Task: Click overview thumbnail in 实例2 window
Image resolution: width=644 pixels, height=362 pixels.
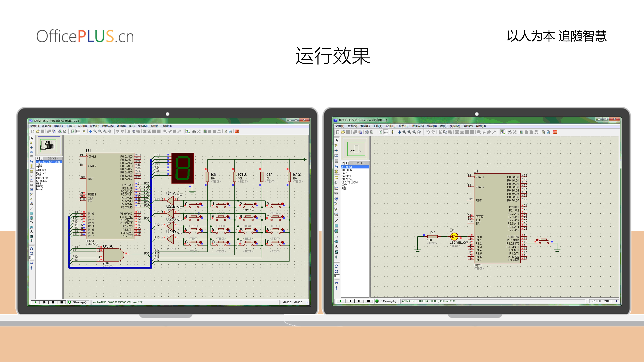Action: [49, 145]
